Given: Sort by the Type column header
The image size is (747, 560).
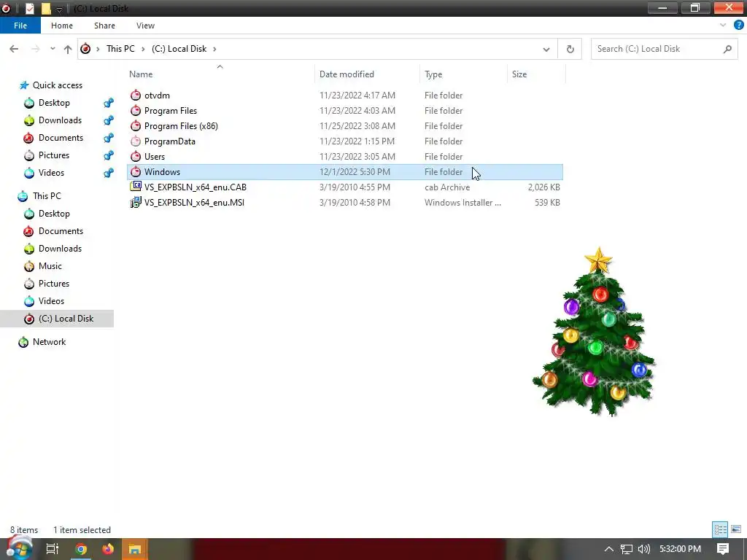Looking at the screenshot, I should click(463, 74).
